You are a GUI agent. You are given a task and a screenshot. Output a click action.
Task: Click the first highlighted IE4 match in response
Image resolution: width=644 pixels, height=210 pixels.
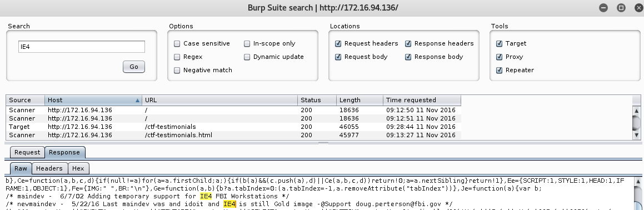click(206, 197)
